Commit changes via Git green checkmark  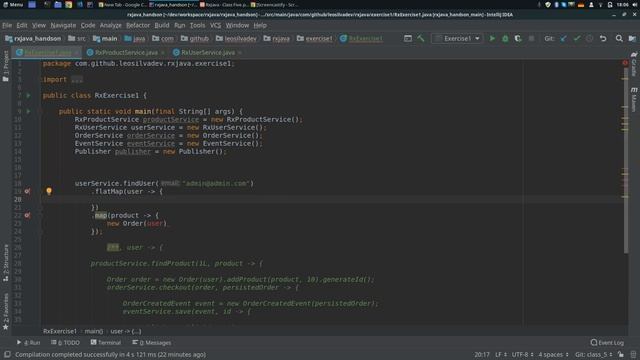point(577,38)
